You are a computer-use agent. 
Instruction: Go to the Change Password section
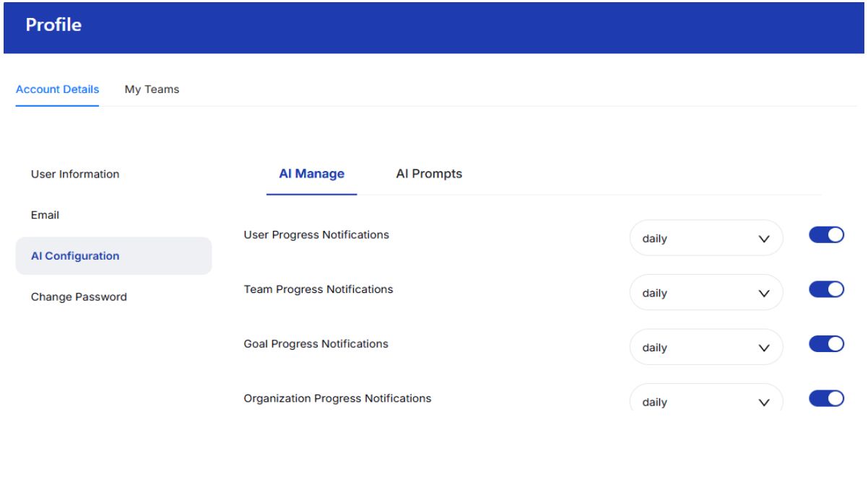click(x=79, y=296)
